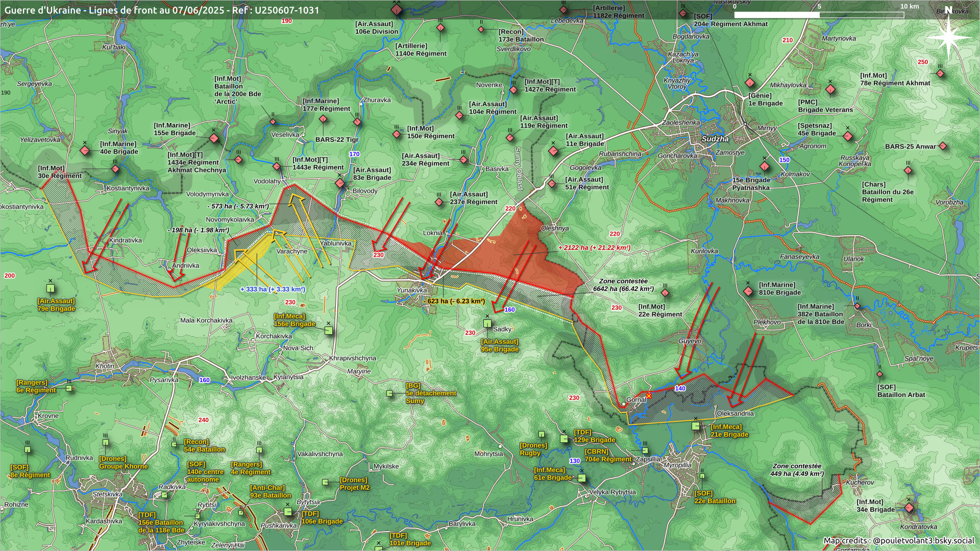Click the 22e Régiment red diamond marker
Screen dimensions: 980x551
coord(665,293)
